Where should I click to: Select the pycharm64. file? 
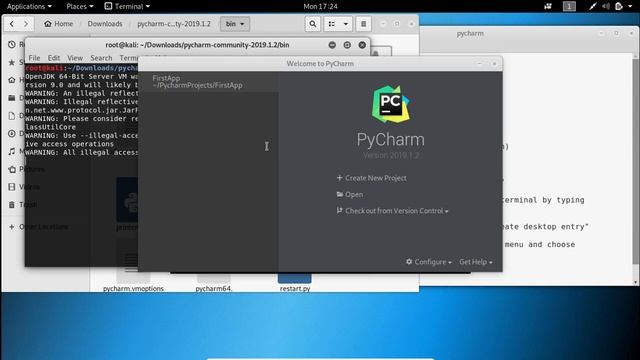pos(214,282)
